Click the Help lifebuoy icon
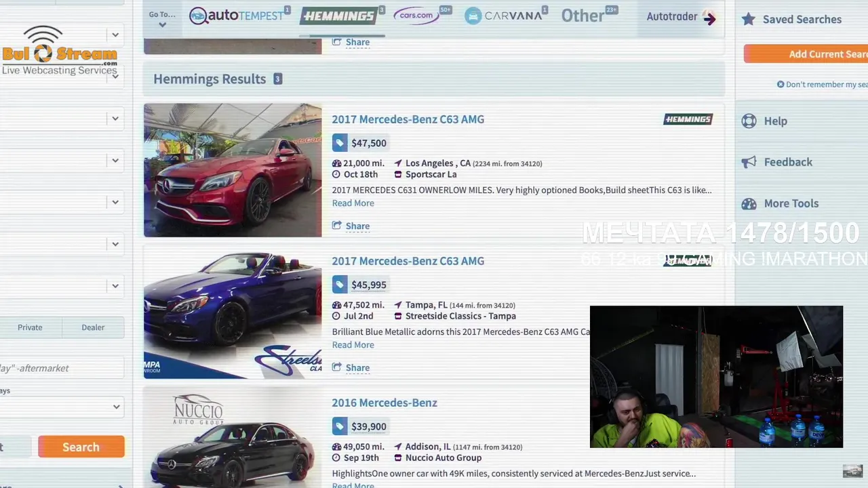The image size is (868, 488). 749,121
